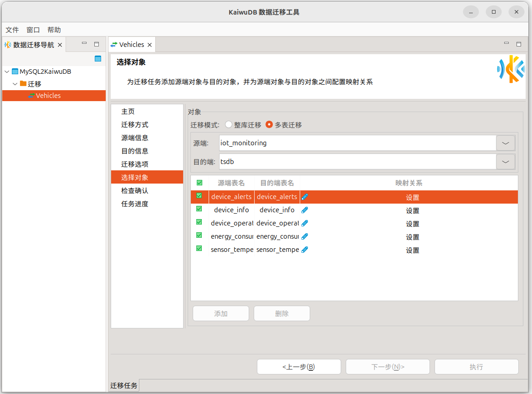Image resolution: width=532 pixels, height=394 pixels.
Task: Uncheck the device_info table checkbox
Action: point(199,209)
